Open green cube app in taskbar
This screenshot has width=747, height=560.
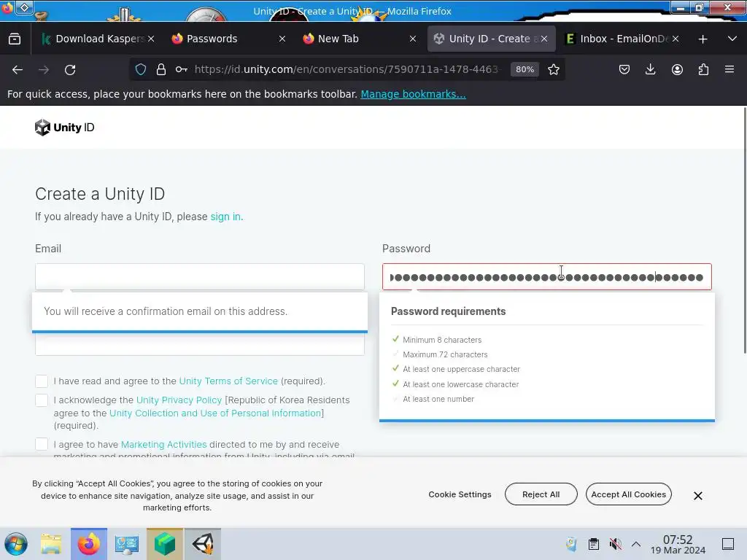[x=165, y=544]
